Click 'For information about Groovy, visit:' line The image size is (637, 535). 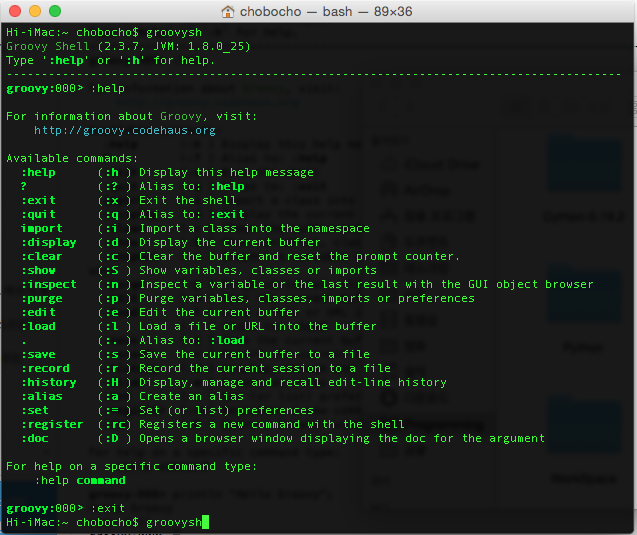[132, 116]
